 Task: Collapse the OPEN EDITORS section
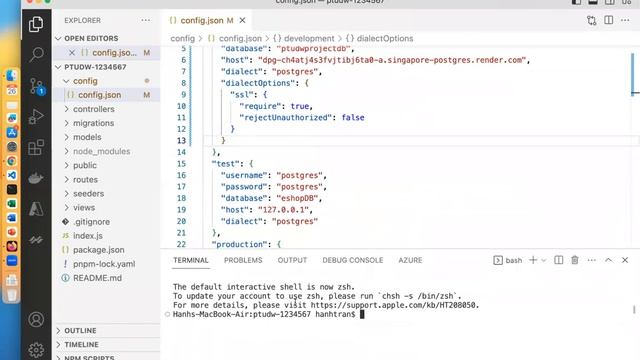91,38
